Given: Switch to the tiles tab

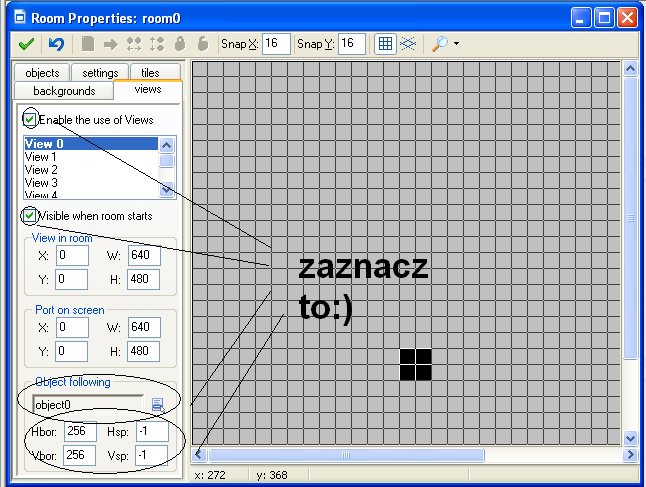Looking at the screenshot, I should (150, 73).
